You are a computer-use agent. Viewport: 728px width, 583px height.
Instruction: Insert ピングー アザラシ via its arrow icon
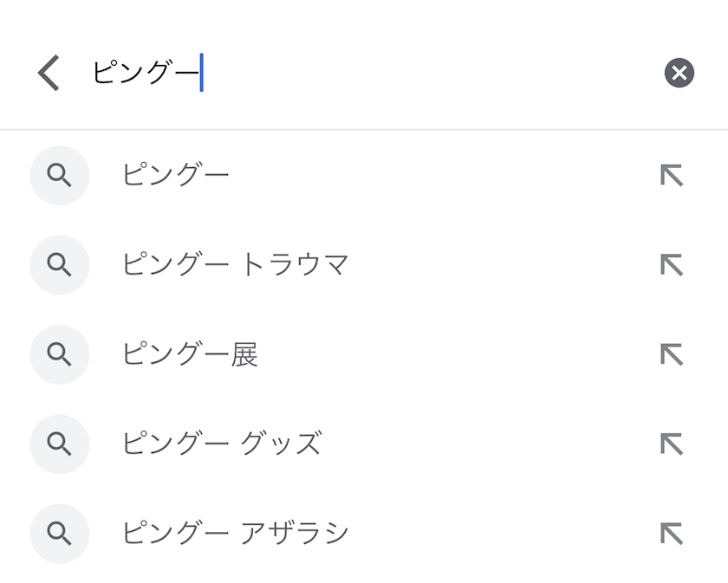[x=672, y=534]
